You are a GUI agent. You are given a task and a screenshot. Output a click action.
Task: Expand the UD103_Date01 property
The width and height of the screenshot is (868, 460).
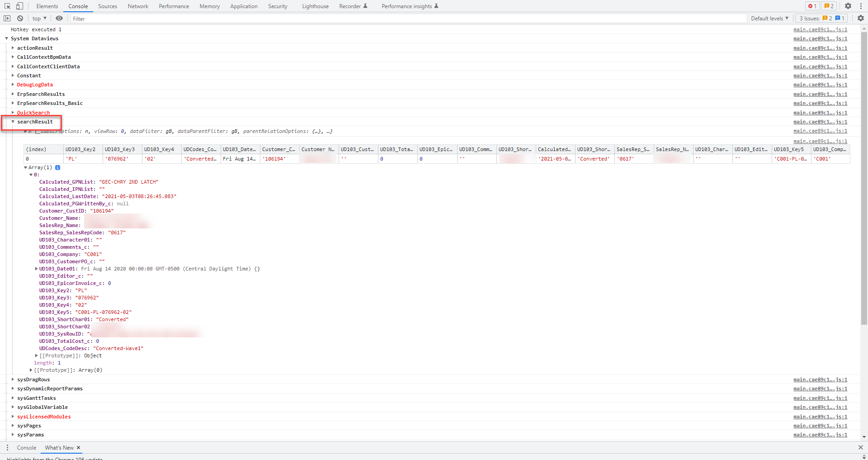click(37, 269)
